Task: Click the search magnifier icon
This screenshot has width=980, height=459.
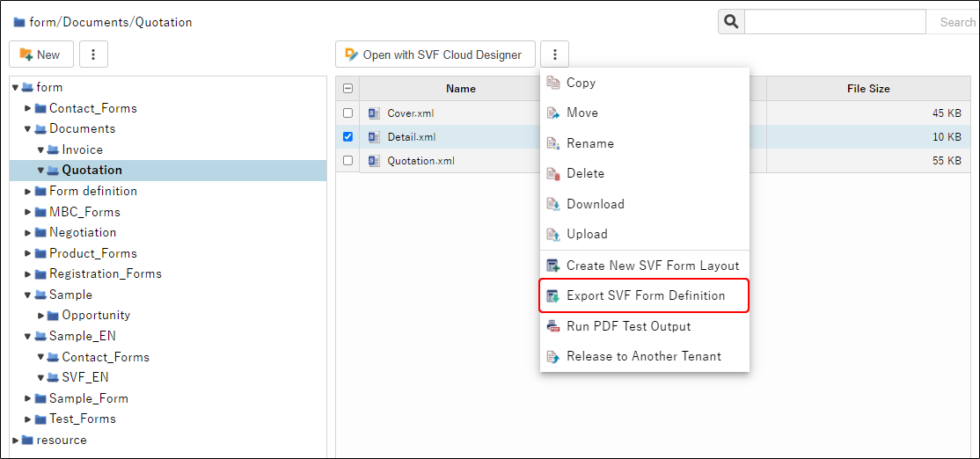Action: pos(731,22)
